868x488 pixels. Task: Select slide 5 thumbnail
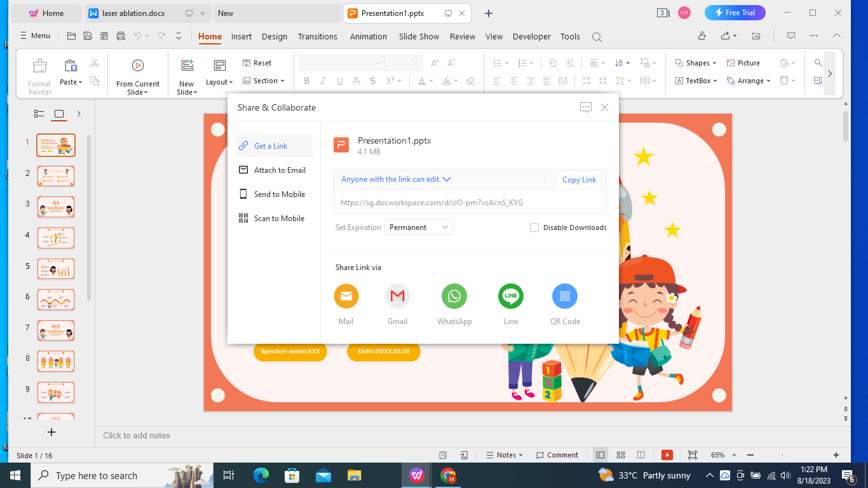[x=56, y=268]
